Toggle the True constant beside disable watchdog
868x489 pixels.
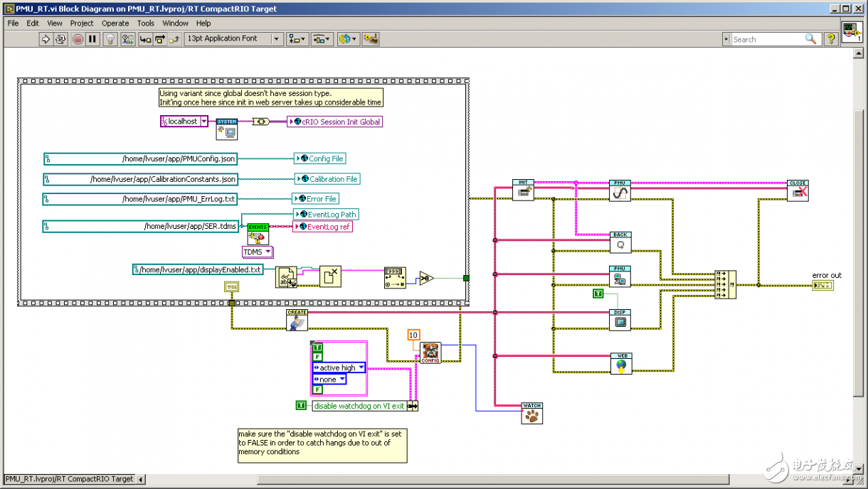301,406
